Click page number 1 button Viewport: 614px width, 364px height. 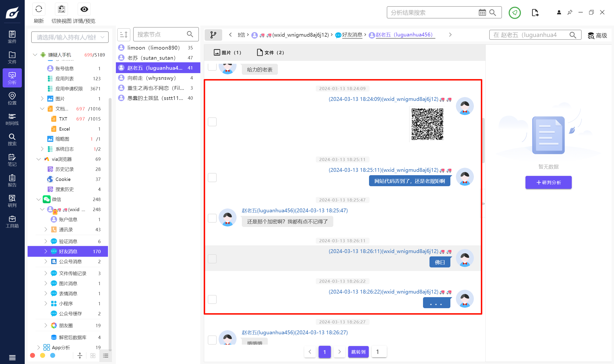pyautogui.click(x=324, y=352)
